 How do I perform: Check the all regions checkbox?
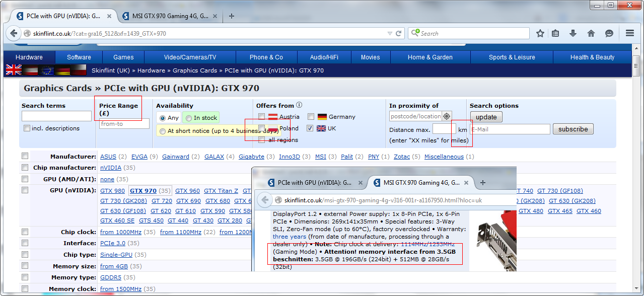click(x=261, y=139)
